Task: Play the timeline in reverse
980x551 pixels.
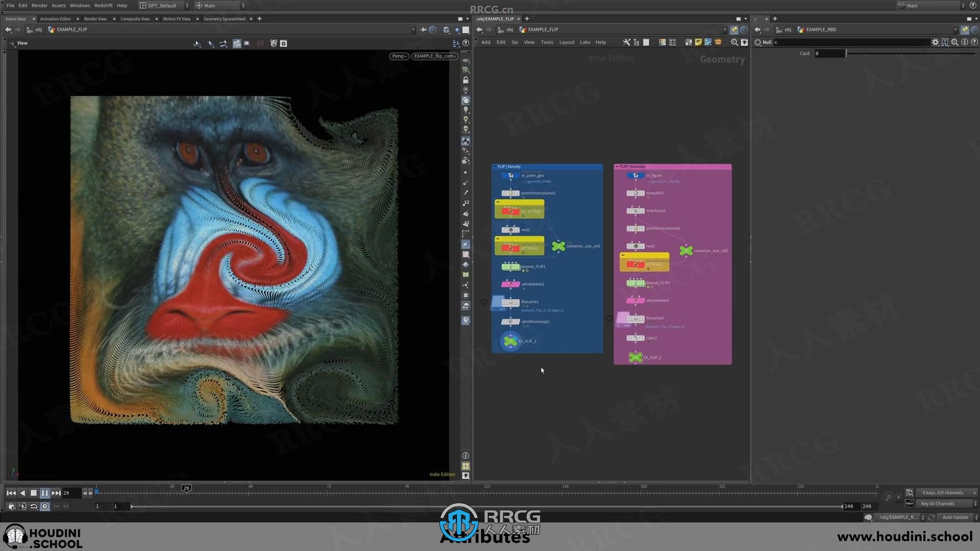Action: click(x=22, y=493)
